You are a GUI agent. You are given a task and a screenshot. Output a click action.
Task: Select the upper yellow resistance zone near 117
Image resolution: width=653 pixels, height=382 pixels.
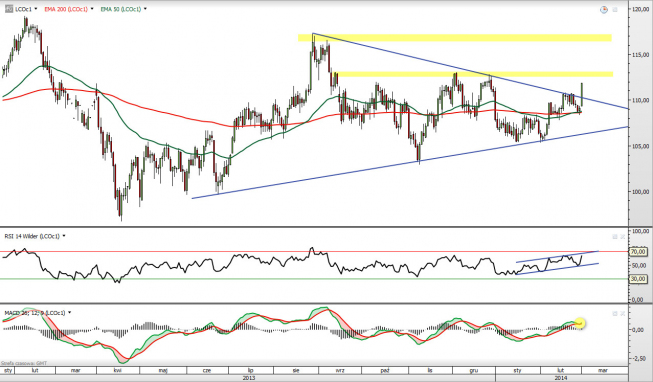(455, 38)
